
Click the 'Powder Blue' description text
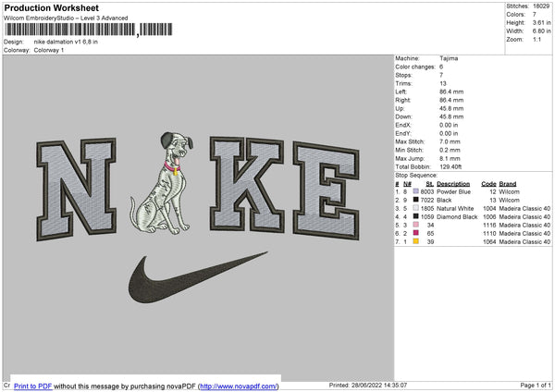tap(454, 191)
